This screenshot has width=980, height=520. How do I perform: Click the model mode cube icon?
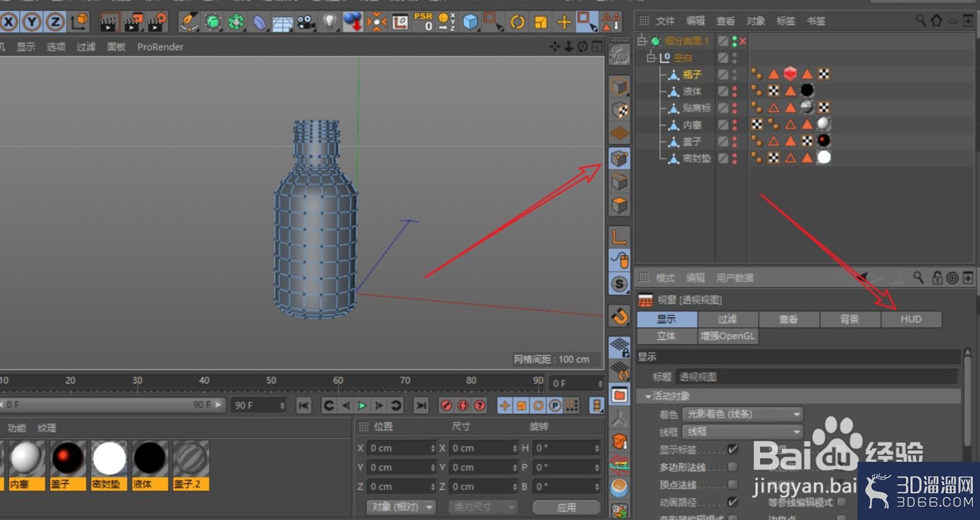click(x=619, y=86)
